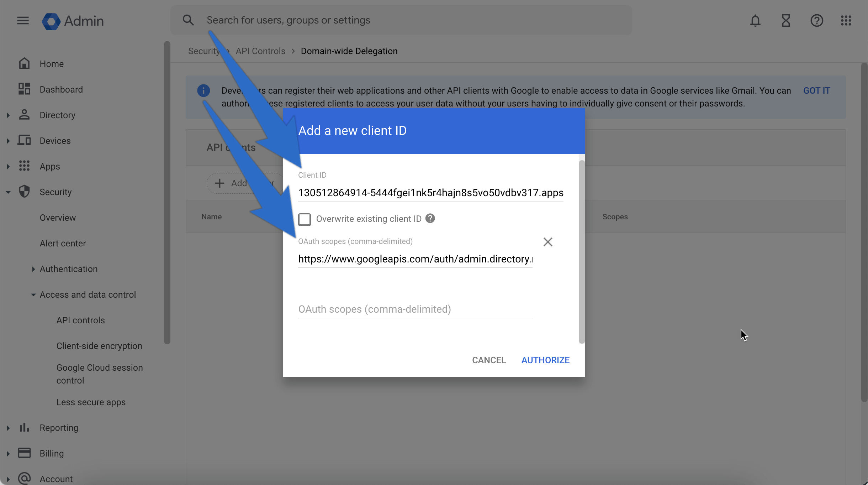
Task: Click the Devices icon in sidebar
Action: pyautogui.click(x=24, y=140)
